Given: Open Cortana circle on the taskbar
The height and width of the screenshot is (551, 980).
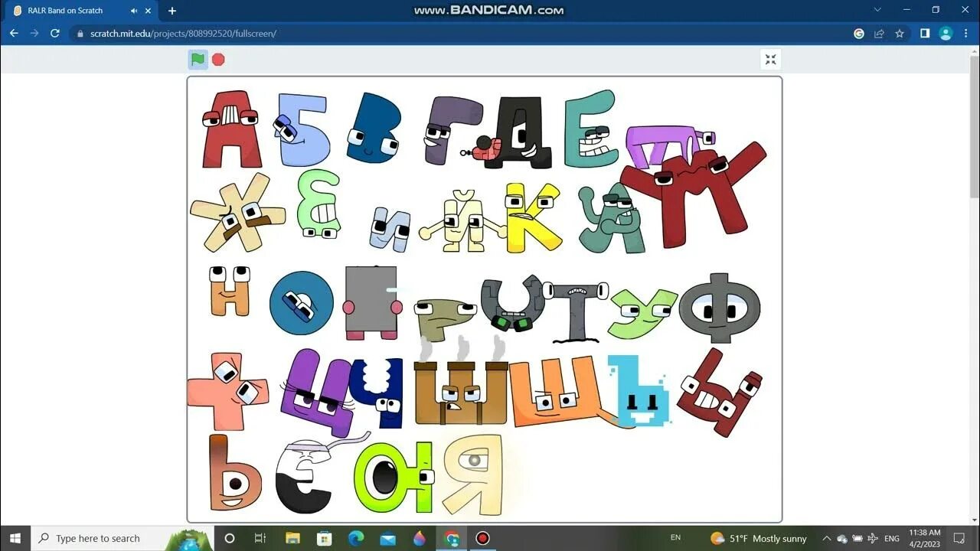Looking at the screenshot, I should [229, 538].
